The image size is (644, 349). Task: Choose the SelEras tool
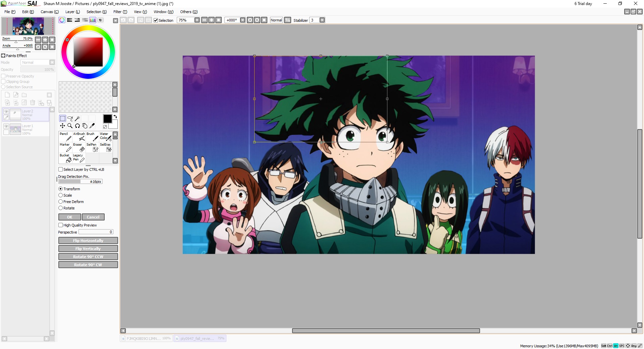[x=106, y=147]
